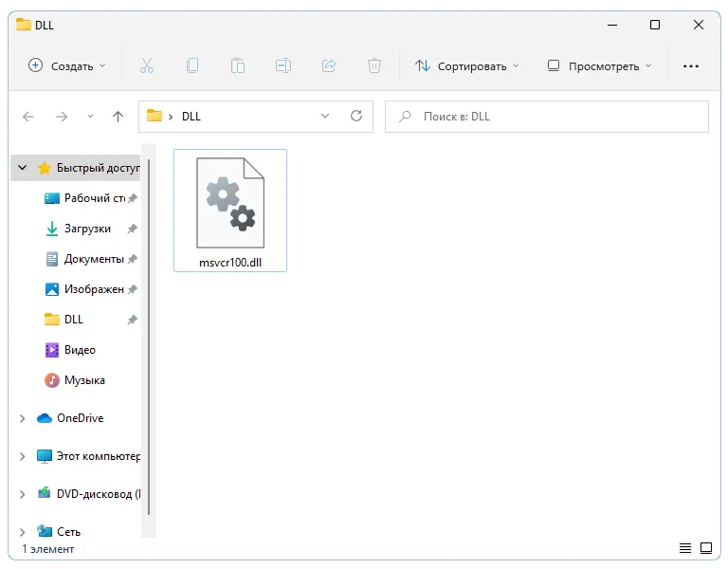728x569 pixels.
Task: Open recent locations chevron dropdown
Action: click(x=91, y=117)
